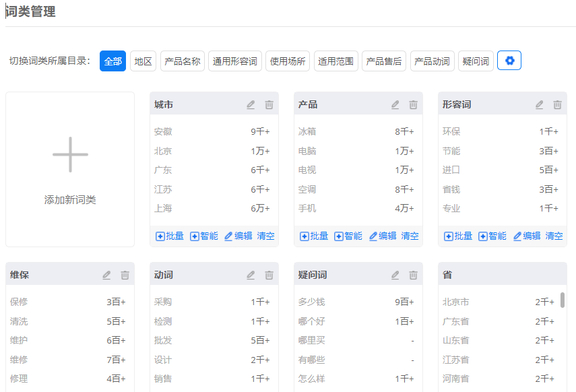
Task: Click 批量 button in the 城市 card
Action: point(170,236)
